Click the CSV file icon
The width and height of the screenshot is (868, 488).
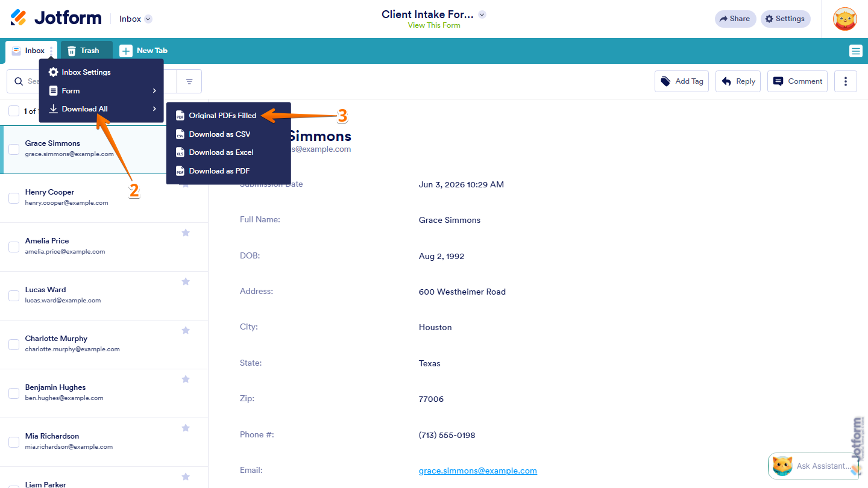(x=180, y=134)
